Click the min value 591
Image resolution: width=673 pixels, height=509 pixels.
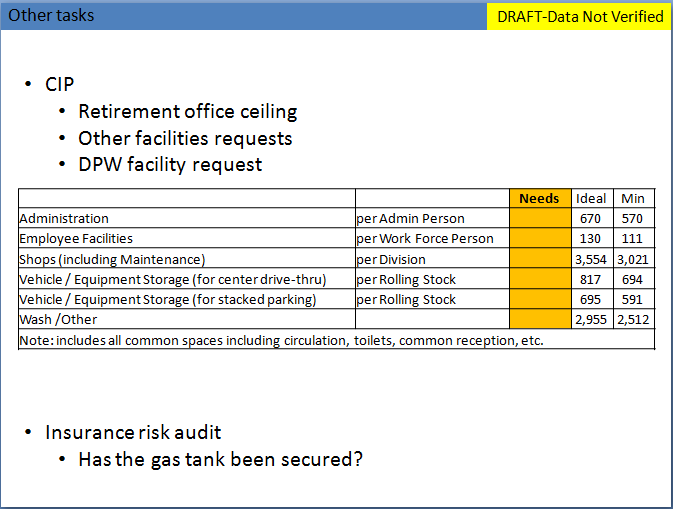pos(632,300)
